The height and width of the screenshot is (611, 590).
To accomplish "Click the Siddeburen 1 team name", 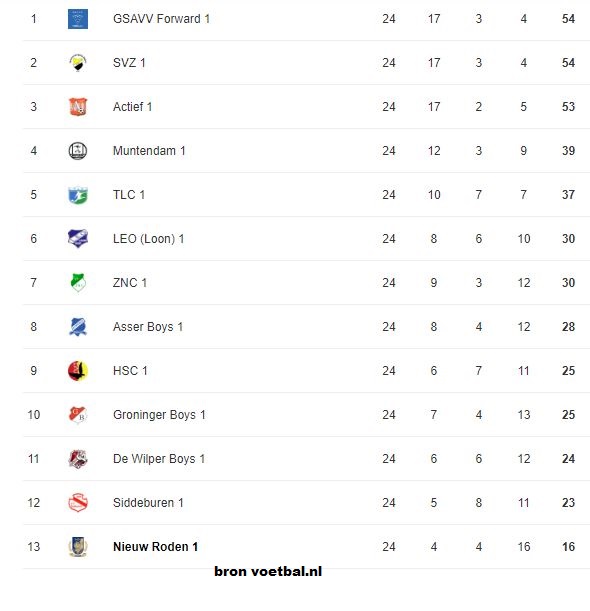I will click(x=148, y=503).
